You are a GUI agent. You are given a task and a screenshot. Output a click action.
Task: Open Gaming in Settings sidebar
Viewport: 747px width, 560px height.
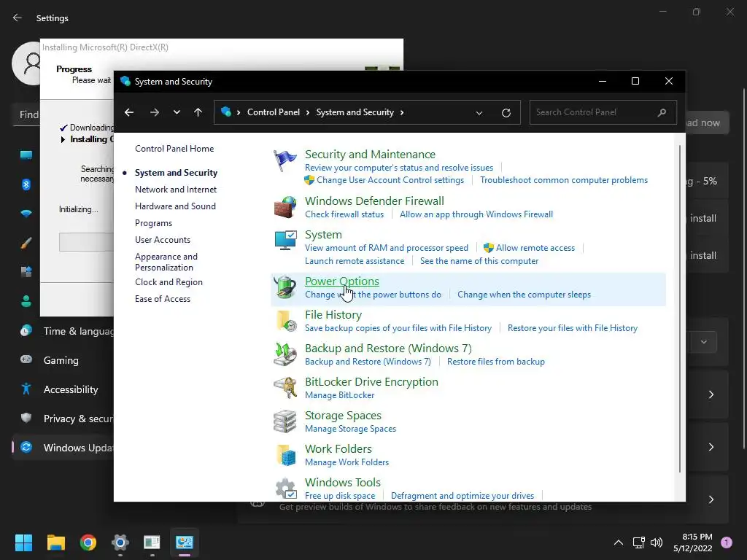coord(61,360)
